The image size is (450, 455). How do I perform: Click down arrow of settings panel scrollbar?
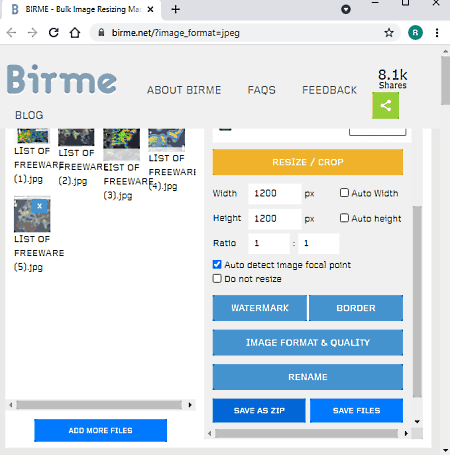click(x=417, y=422)
